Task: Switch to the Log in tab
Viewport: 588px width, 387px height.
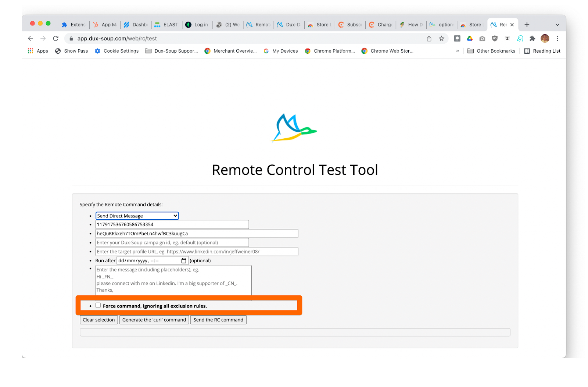Action: (197, 25)
